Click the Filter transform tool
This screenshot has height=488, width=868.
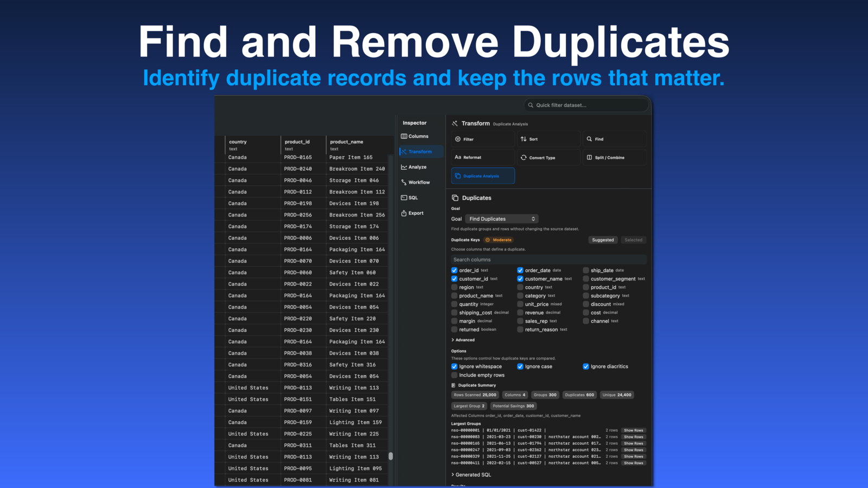tap(483, 139)
